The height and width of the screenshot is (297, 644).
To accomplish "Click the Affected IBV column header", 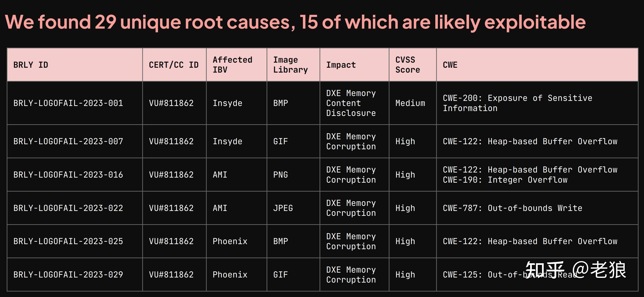I will click(x=232, y=65).
